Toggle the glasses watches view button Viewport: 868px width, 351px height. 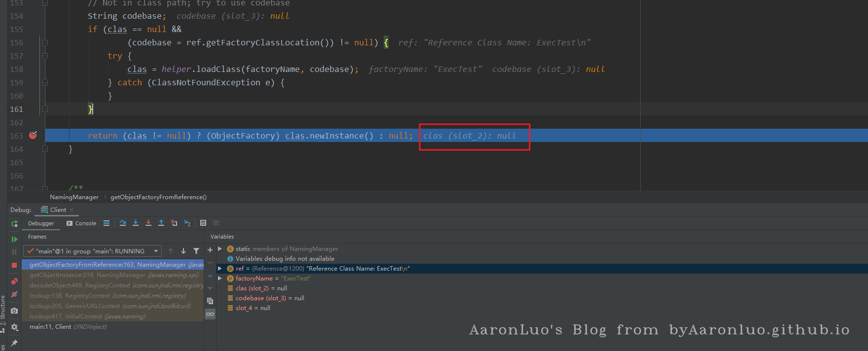(x=210, y=314)
